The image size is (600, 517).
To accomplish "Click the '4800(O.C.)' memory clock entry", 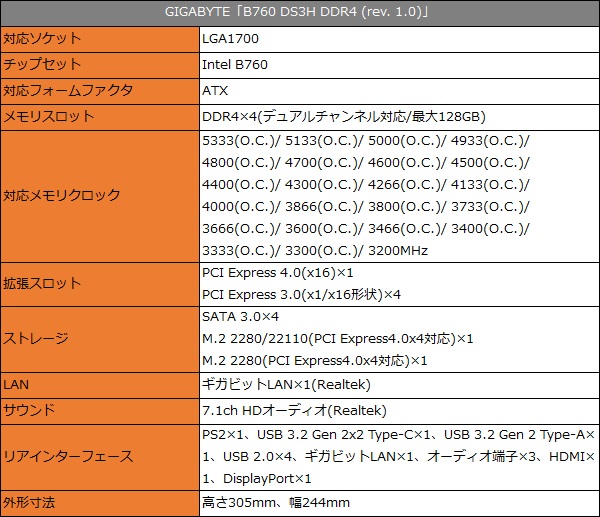I will 239,163.
